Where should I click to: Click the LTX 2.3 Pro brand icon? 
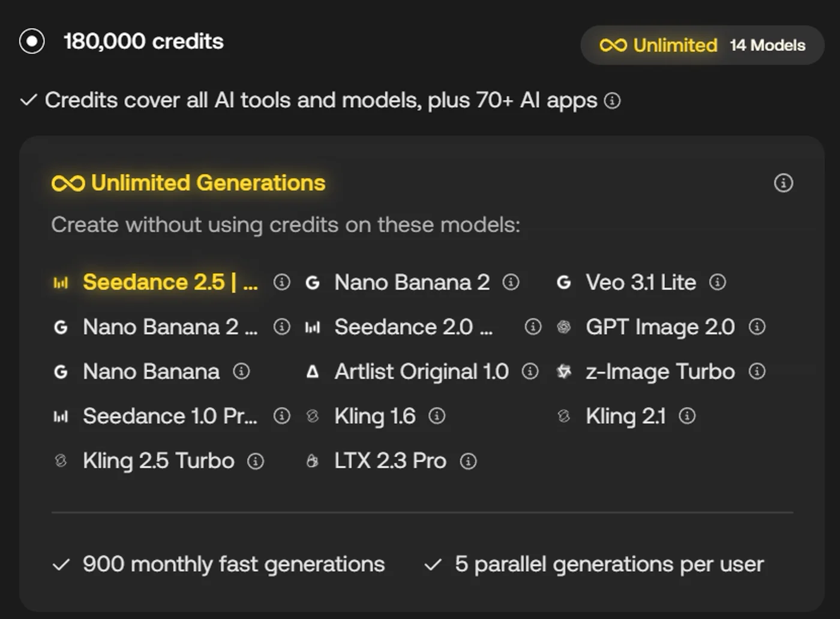tap(313, 461)
